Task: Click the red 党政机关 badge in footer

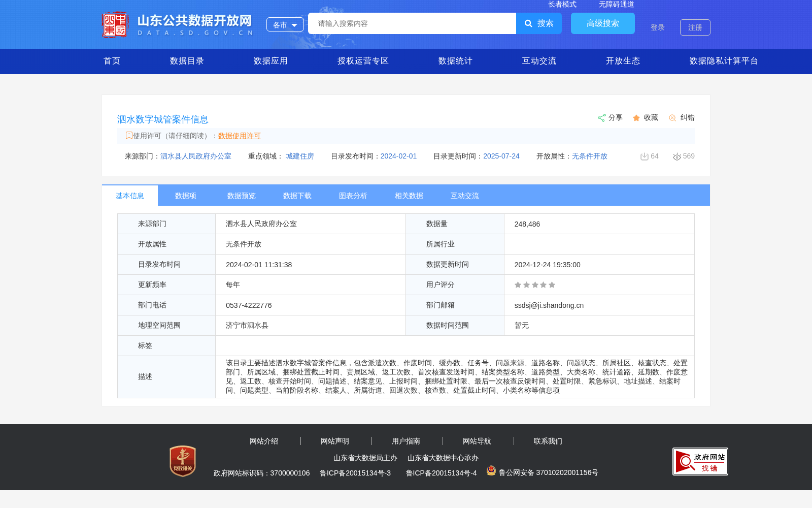Action: (x=183, y=461)
